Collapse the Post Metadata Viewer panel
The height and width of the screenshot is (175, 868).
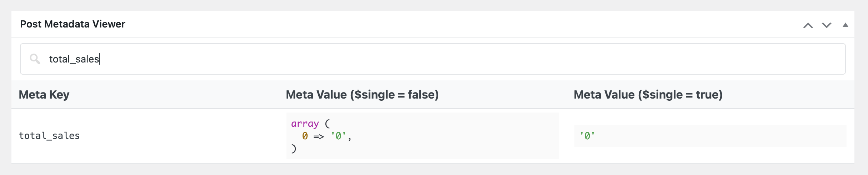click(845, 25)
